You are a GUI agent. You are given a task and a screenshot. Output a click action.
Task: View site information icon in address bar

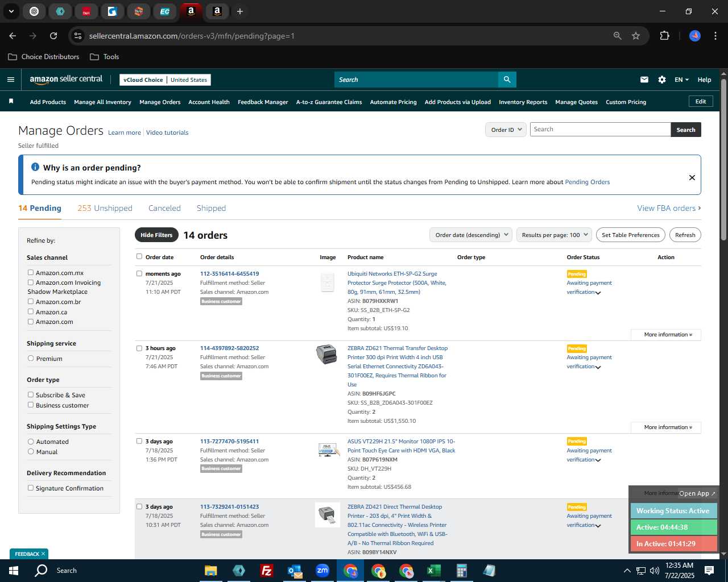point(78,36)
